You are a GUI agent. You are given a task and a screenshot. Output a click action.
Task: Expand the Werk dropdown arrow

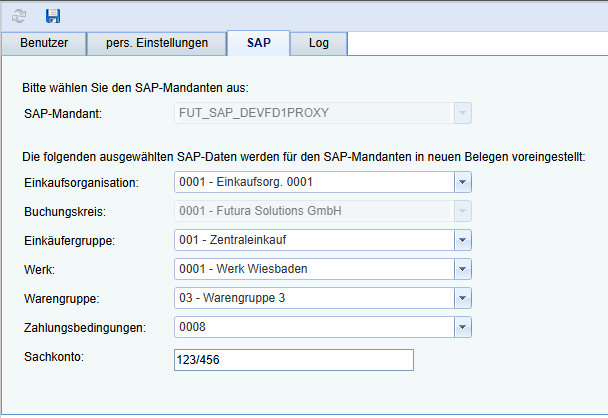pos(462,269)
